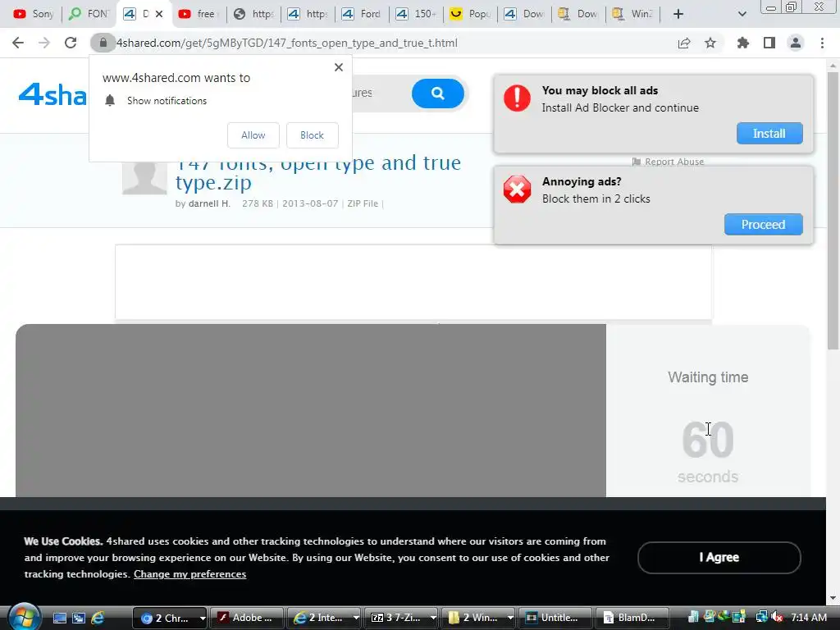
Task: Click the 278 KB file size text
Action: (257, 203)
